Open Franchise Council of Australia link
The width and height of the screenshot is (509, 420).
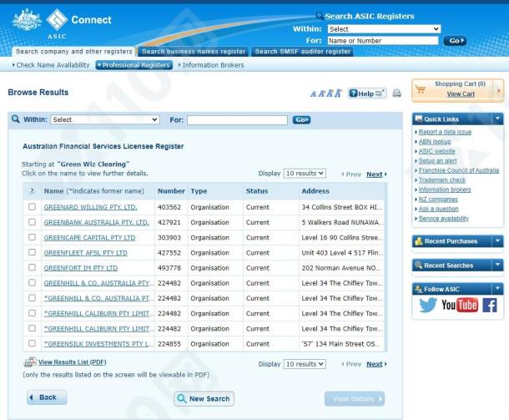[x=459, y=170]
